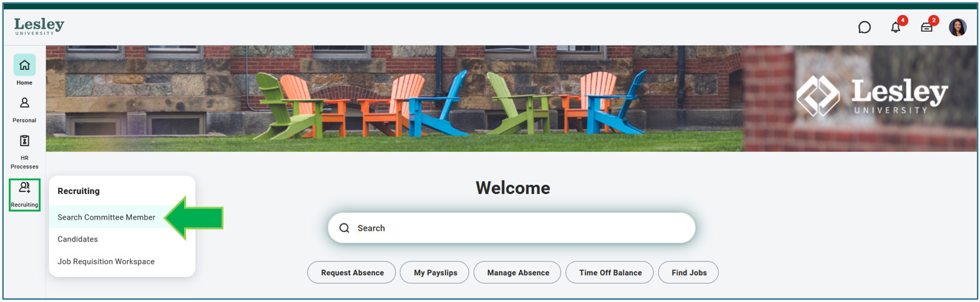Click the Manage Absence button
The height and width of the screenshot is (302, 980).
coord(517,273)
